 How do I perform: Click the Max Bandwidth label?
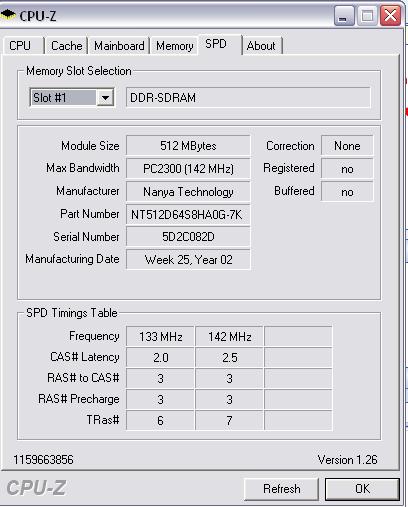click(83, 168)
